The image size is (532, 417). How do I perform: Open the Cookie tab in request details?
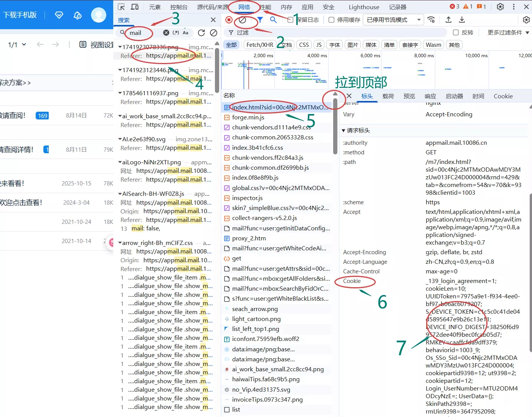click(x=503, y=96)
